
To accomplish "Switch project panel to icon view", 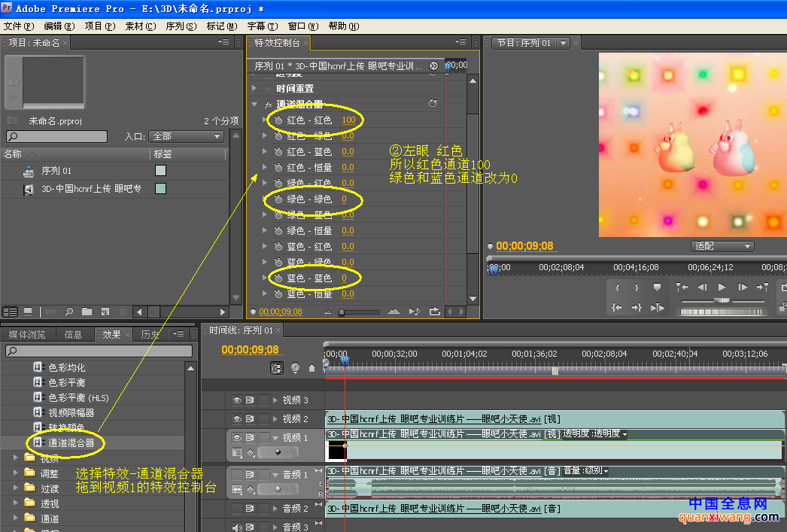I will point(28,312).
